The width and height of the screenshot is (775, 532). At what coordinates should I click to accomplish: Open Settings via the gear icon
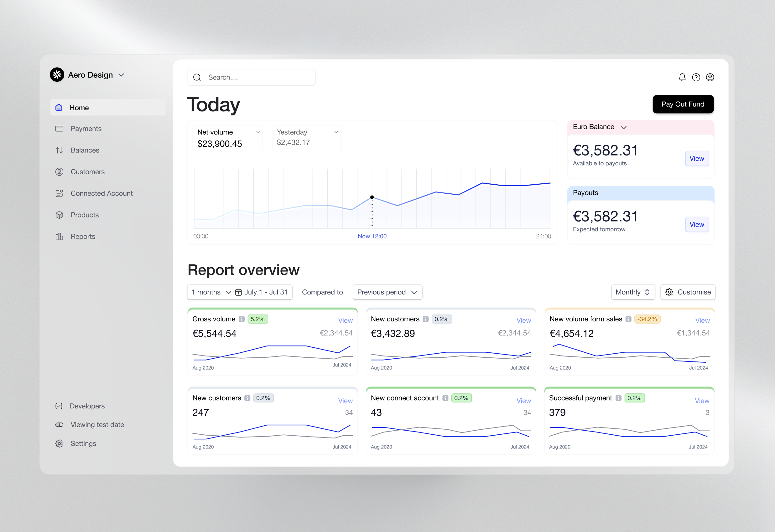tap(83, 443)
